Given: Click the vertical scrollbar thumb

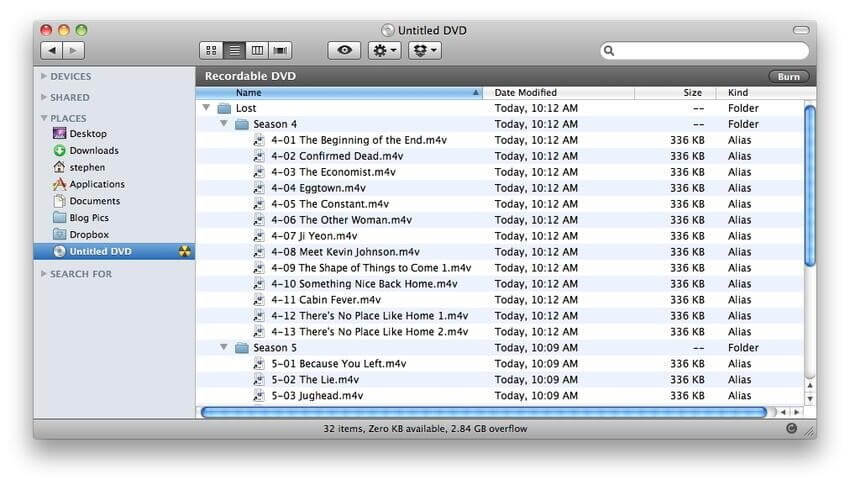Looking at the screenshot, I should (810, 186).
